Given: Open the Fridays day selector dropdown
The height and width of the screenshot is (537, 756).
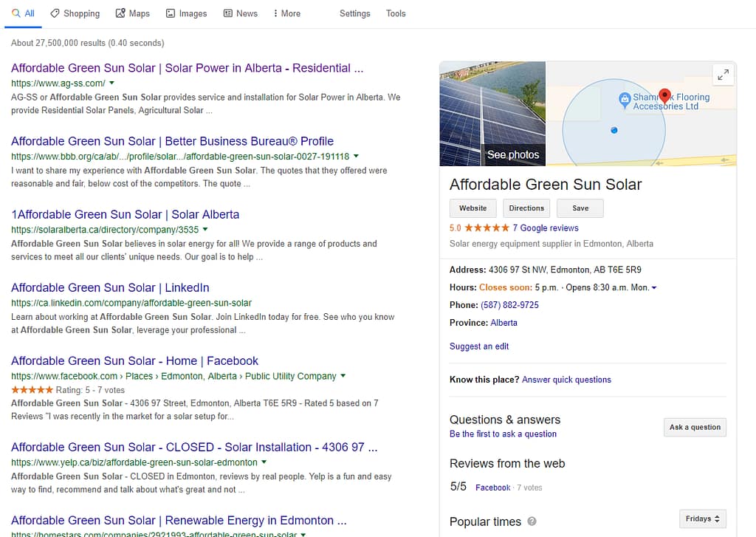Looking at the screenshot, I should [702, 519].
